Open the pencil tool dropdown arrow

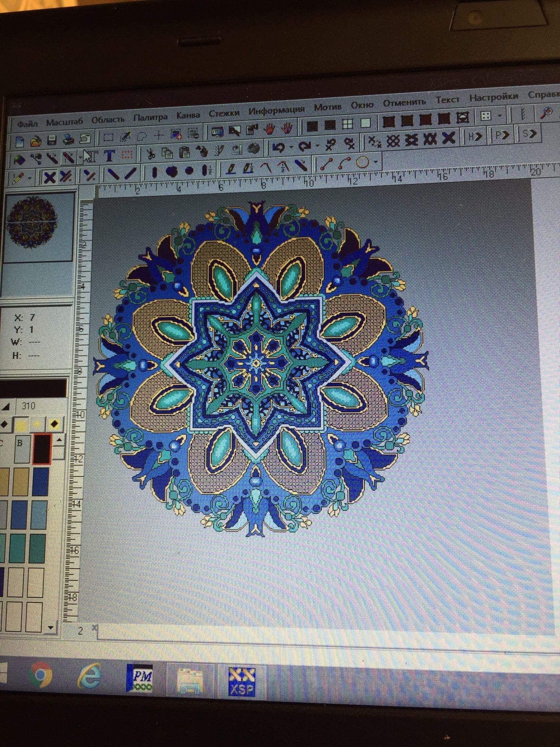tap(29, 178)
